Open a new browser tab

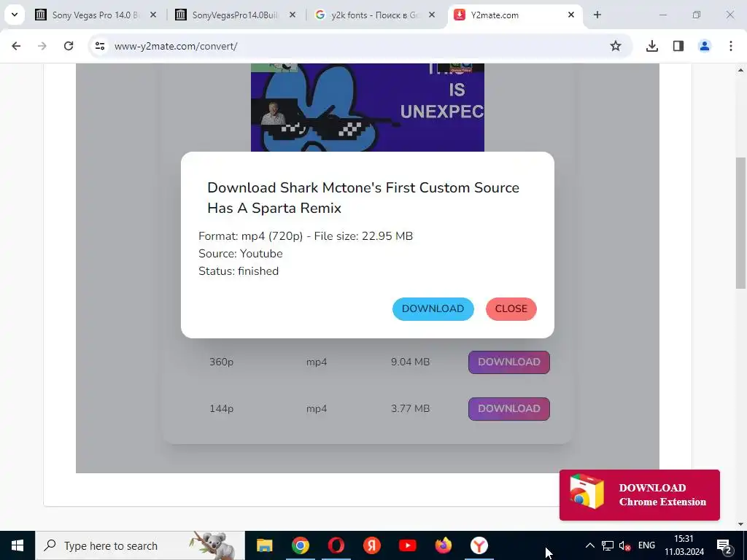tap(597, 15)
